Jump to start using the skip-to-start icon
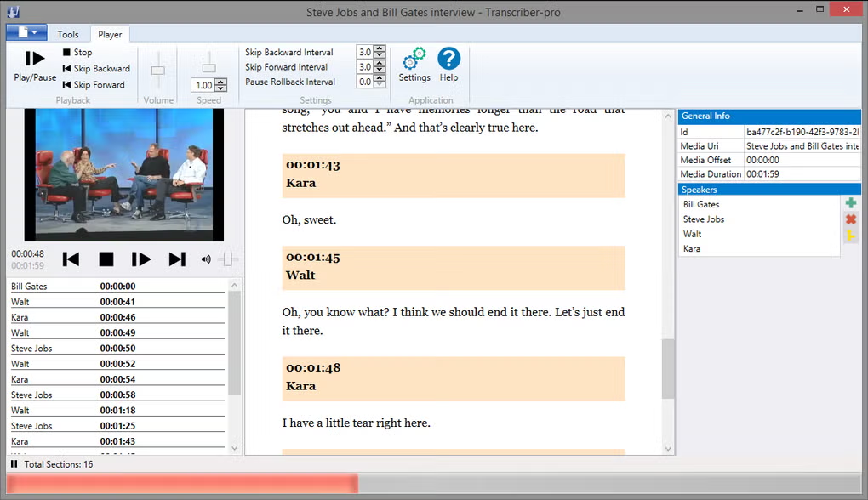Viewport: 868px width, 500px height. coord(71,259)
